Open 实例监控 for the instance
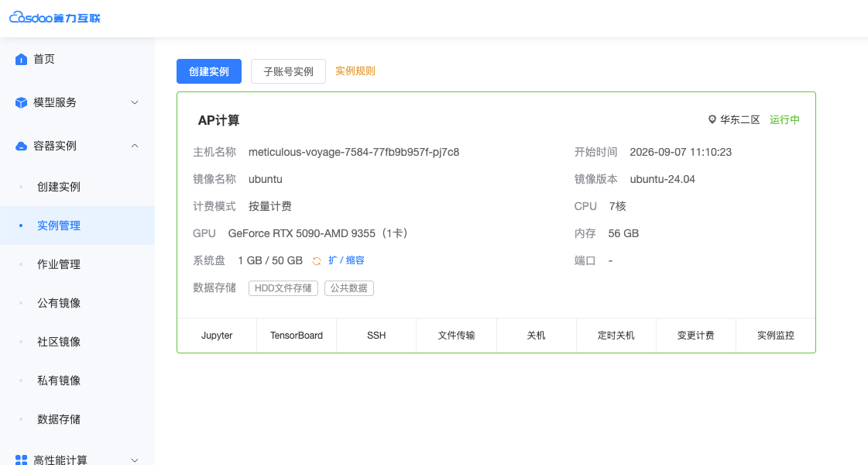 (776, 336)
